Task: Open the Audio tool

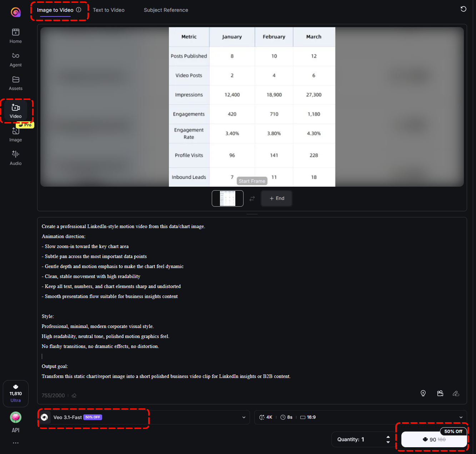Action: pos(15,157)
